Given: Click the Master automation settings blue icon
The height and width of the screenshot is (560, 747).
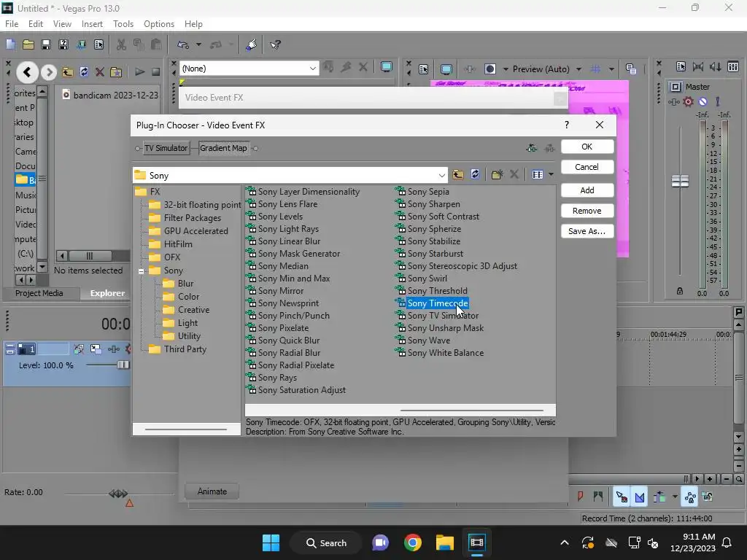Looking at the screenshot, I should point(703,101).
